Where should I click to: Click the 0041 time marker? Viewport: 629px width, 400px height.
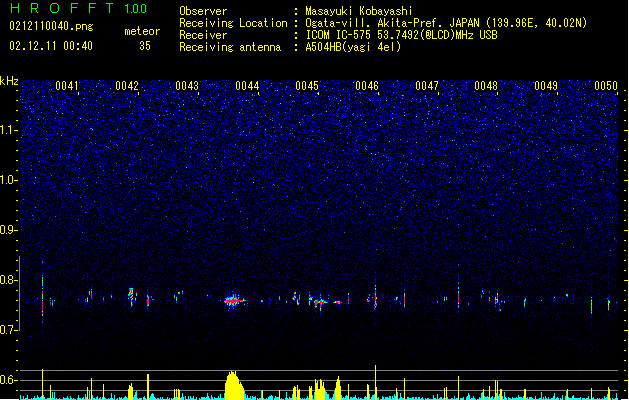point(67,86)
